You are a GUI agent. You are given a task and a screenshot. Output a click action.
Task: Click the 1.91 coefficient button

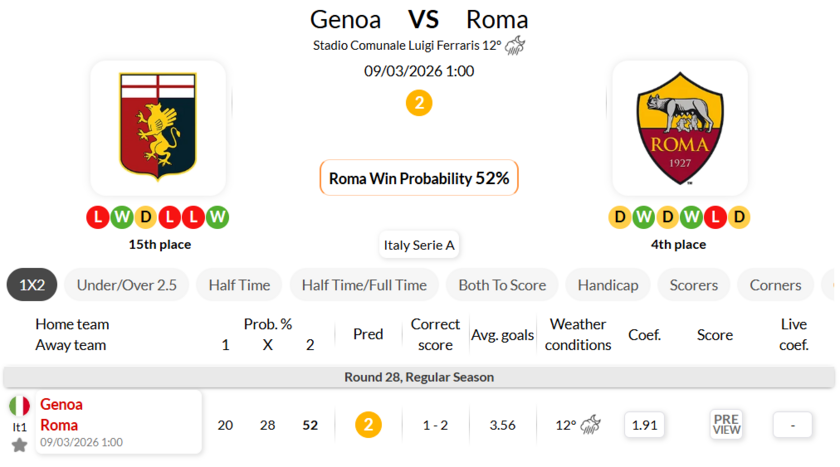[645, 425]
